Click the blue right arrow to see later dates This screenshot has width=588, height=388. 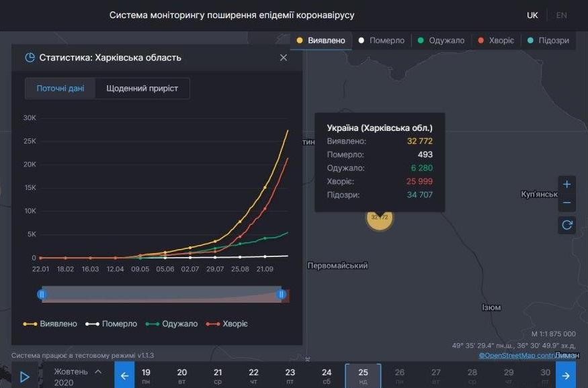566,376
